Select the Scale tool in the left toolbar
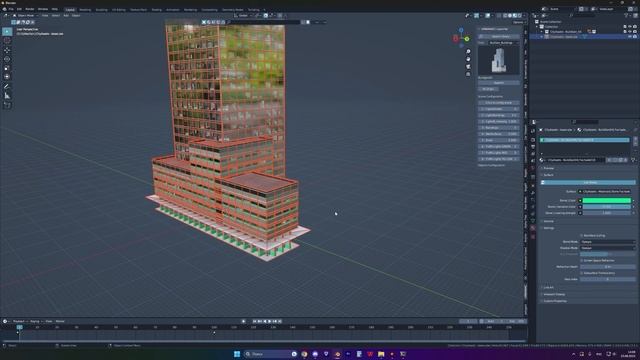Image resolution: width=640 pixels, height=360 pixels. click(x=7, y=68)
